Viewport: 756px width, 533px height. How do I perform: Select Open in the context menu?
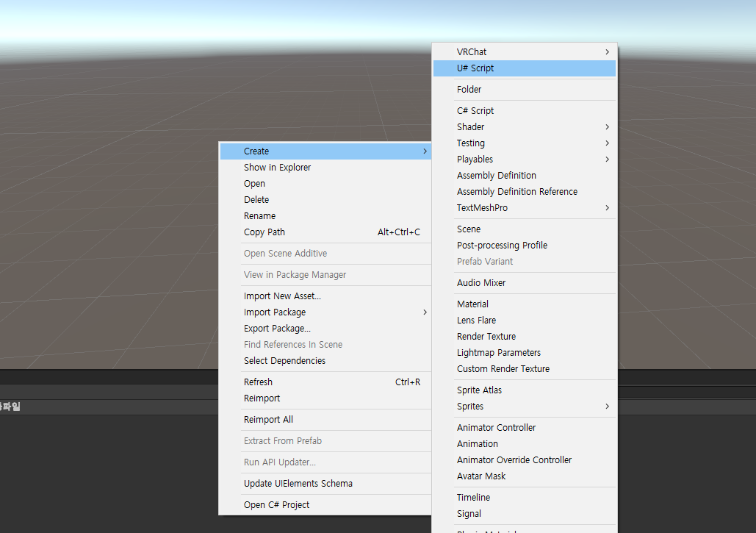click(x=325, y=183)
